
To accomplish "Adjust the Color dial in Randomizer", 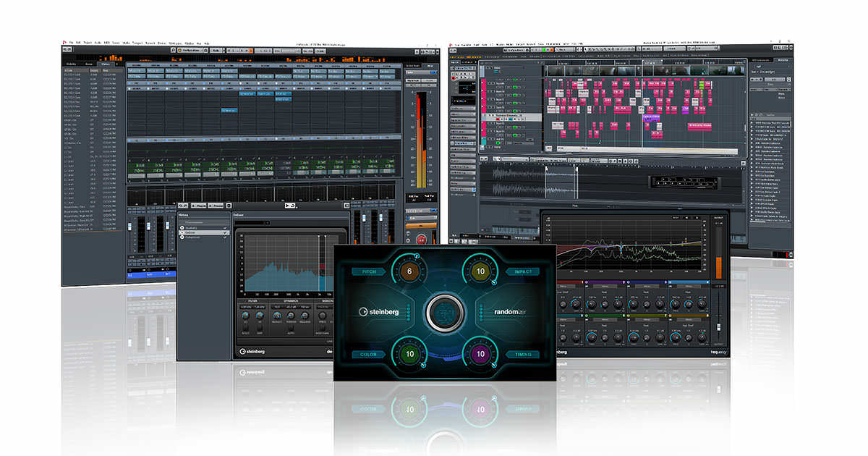I will 409,355.
